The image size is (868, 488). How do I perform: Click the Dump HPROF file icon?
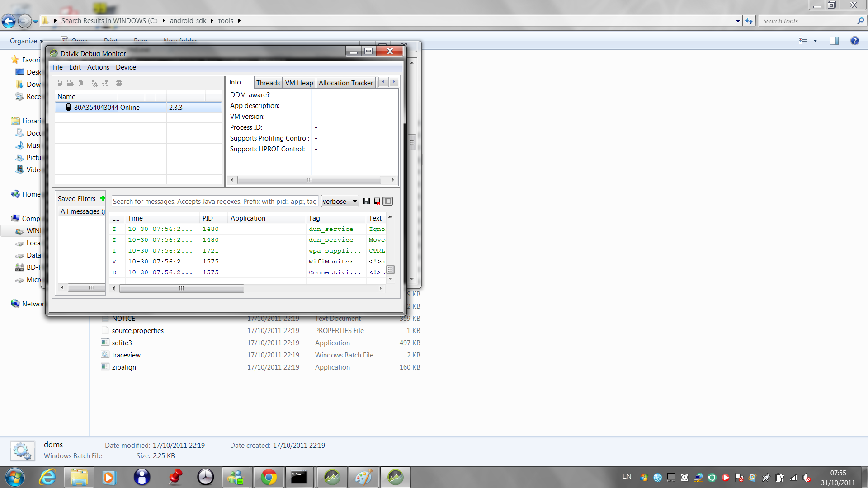70,83
